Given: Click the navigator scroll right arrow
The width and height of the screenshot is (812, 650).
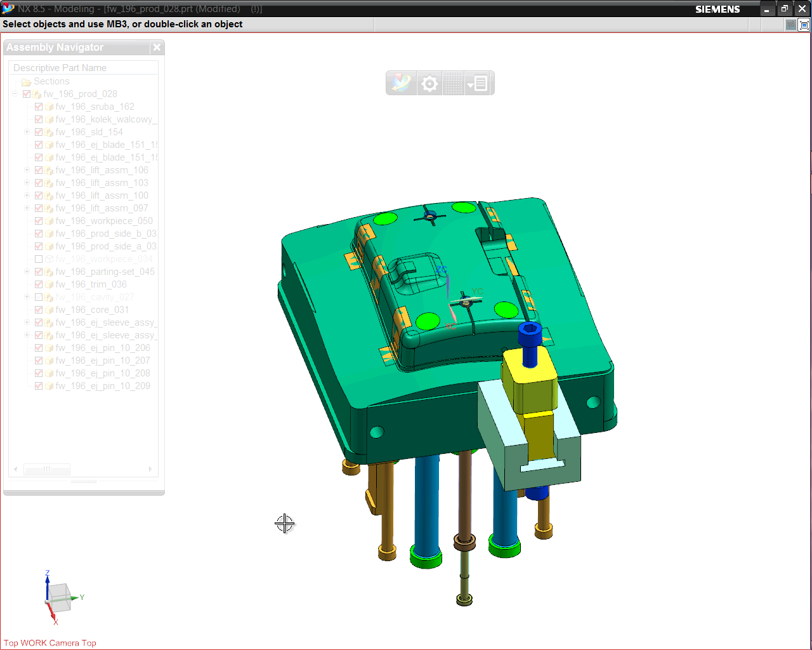Looking at the screenshot, I should [150, 470].
